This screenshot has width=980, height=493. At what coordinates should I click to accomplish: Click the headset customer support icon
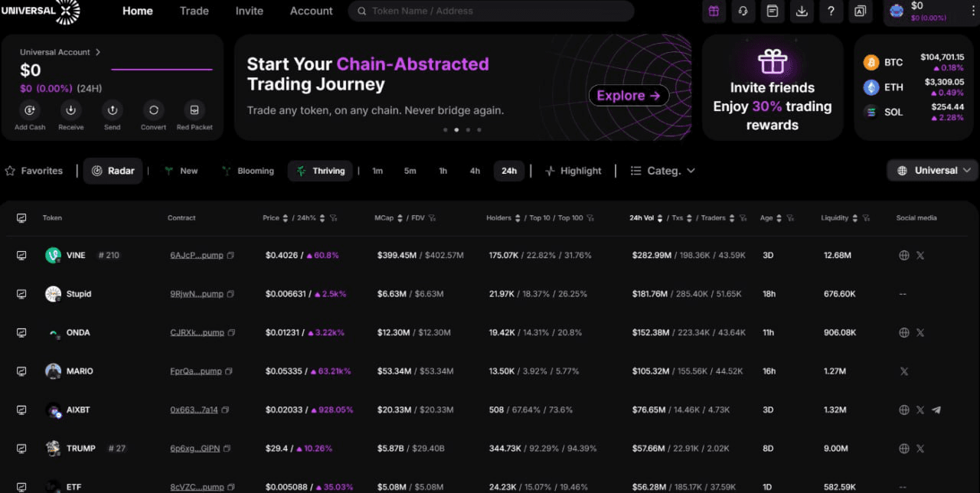(743, 11)
